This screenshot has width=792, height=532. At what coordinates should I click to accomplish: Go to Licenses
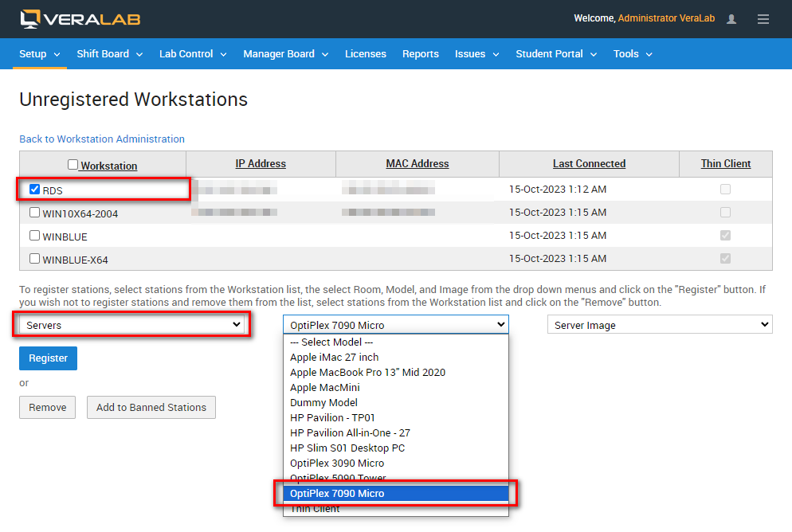click(365, 54)
